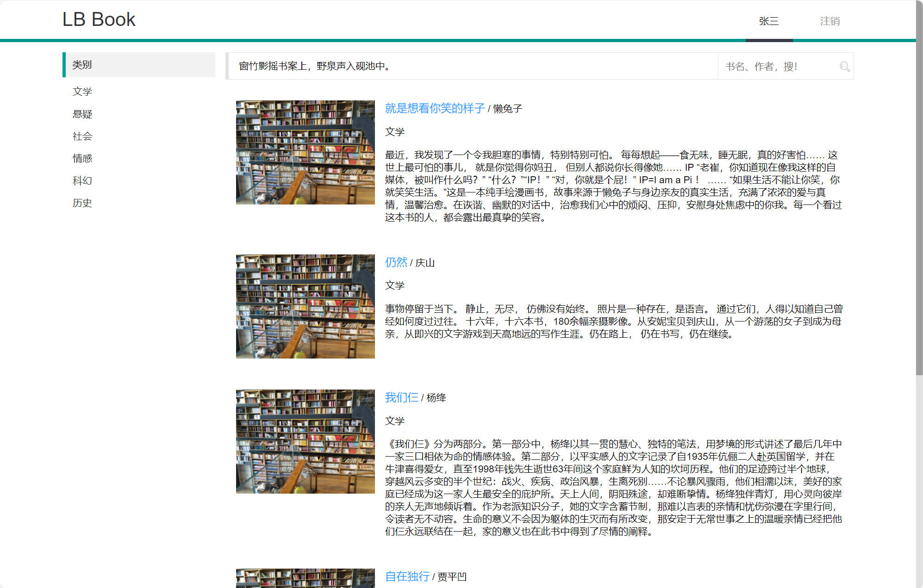This screenshot has width=923, height=588.
Task: Select the 社会 category
Action: click(x=82, y=136)
